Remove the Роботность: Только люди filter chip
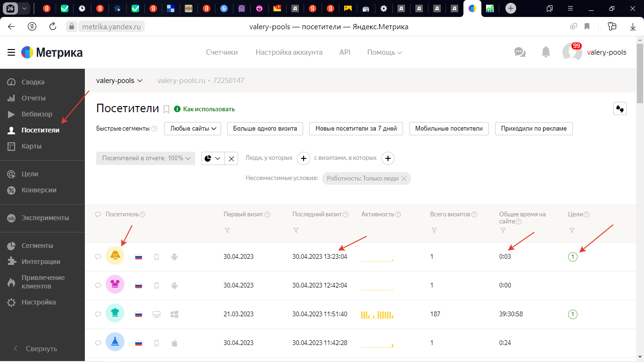 pos(404,179)
